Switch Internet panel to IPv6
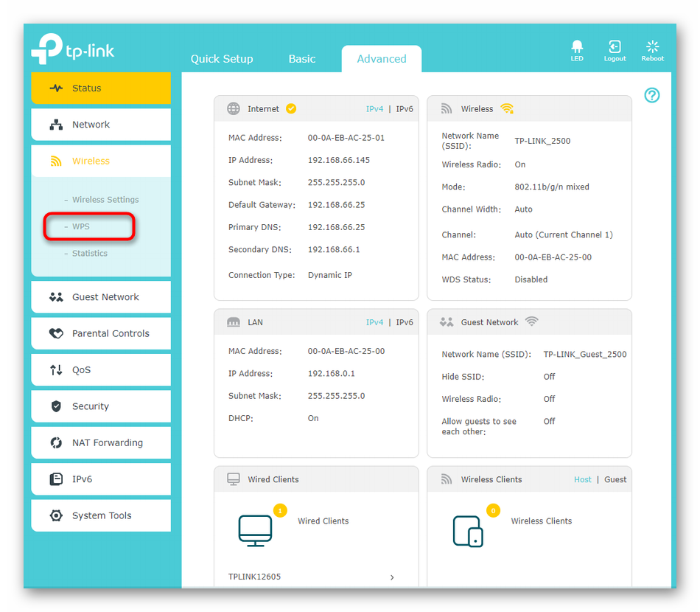 point(405,109)
